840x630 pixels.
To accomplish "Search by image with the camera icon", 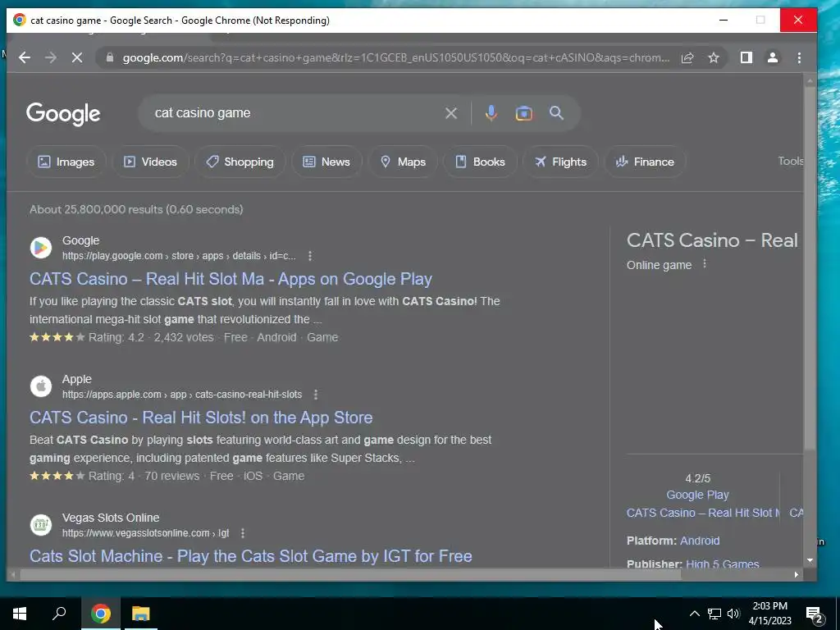I will pyautogui.click(x=524, y=113).
